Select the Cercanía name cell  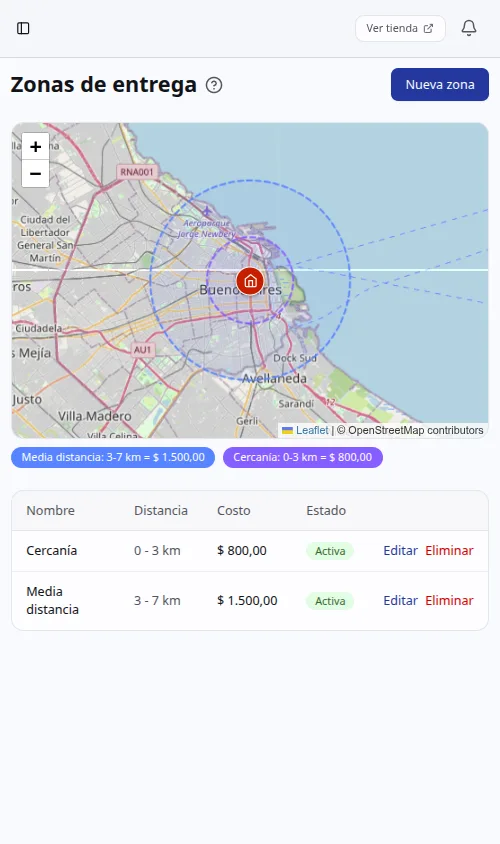tap(52, 551)
